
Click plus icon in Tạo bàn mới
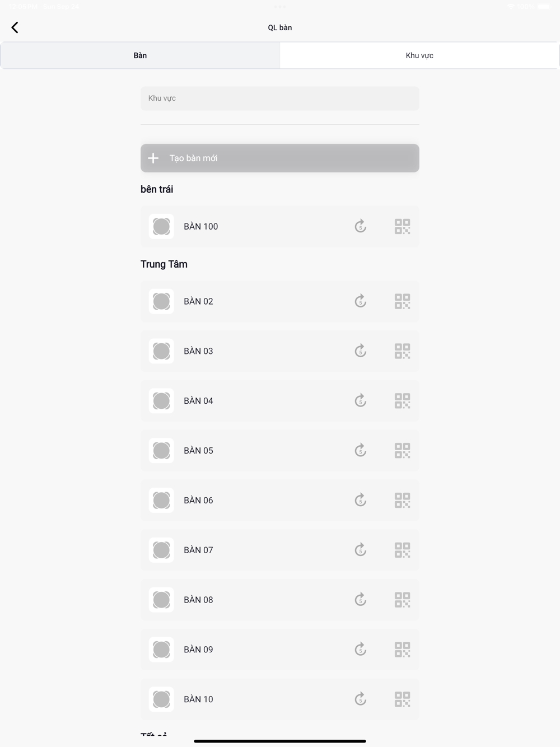coord(153,158)
